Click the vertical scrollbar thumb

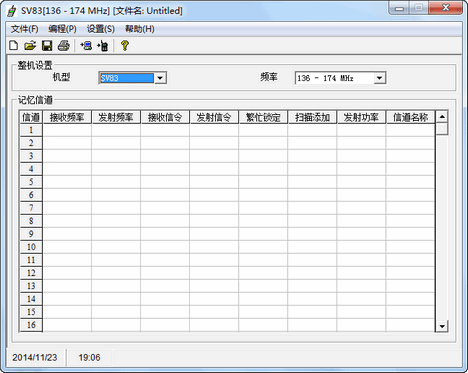pos(442,129)
